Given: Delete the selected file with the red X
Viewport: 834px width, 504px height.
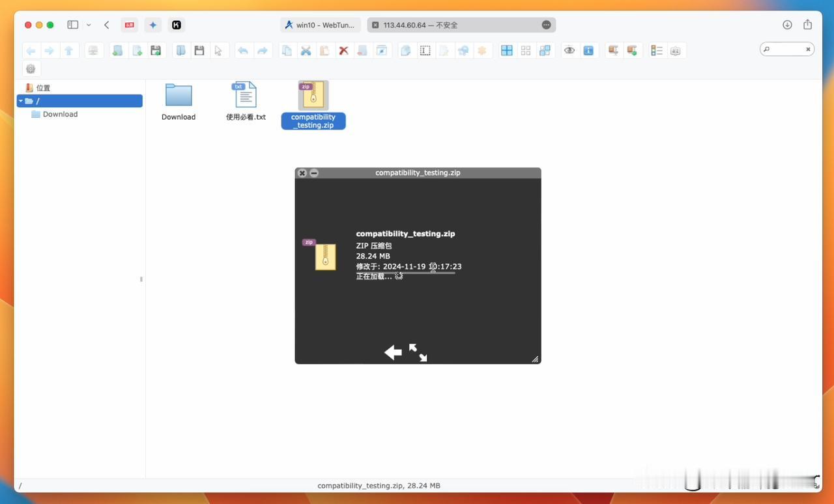Looking at the screenshot, I should click(343, 51).
